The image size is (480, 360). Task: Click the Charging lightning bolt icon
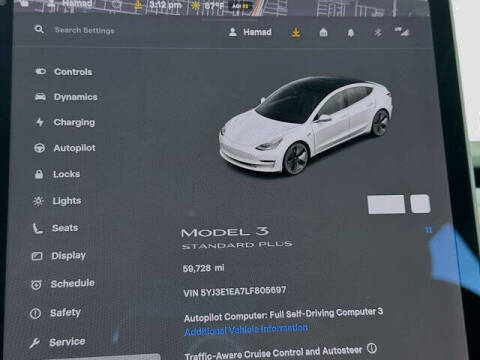pos(40,122)
